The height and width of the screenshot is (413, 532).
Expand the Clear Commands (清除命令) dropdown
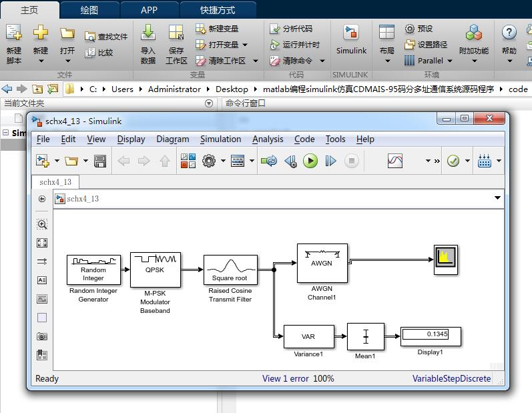(x=322, y=61)
